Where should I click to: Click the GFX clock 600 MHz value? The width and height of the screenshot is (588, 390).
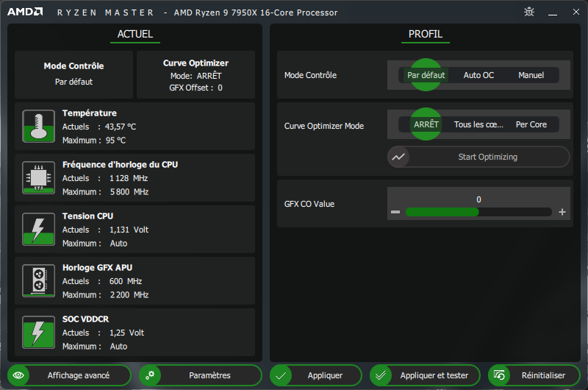click(126, 281)
